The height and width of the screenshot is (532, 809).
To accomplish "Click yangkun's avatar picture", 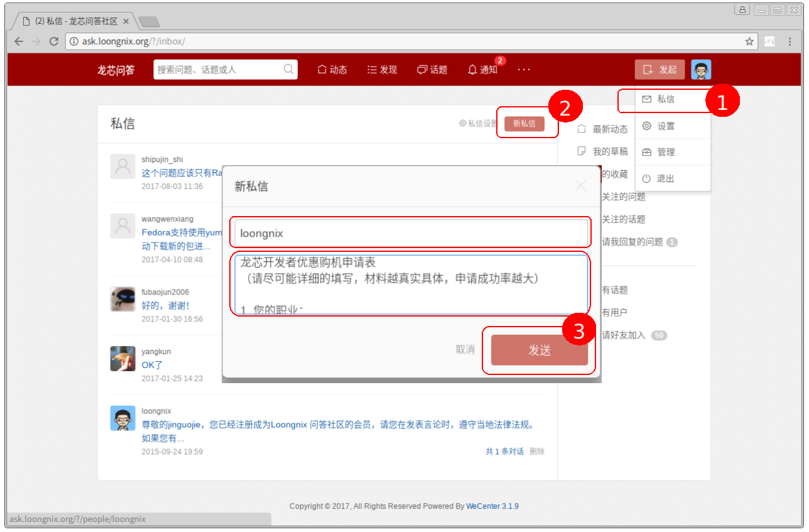I will [122, 358].
